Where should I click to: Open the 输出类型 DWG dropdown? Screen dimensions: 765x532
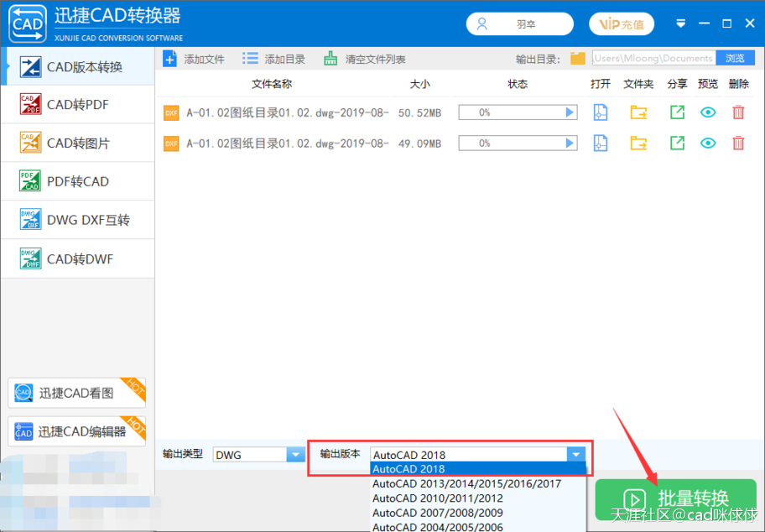tap(295, 455)
